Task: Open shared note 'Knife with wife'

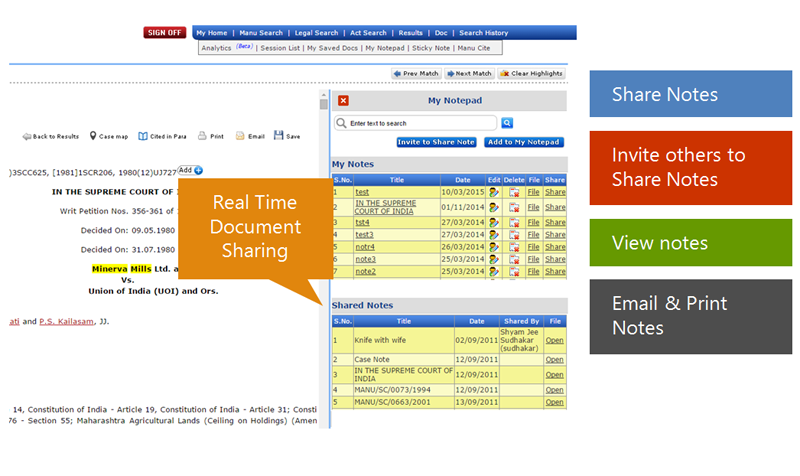Action: point(554,340)
